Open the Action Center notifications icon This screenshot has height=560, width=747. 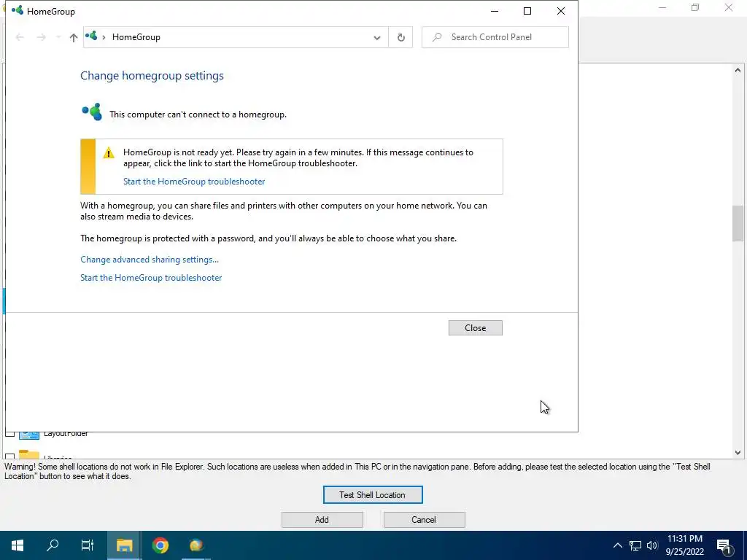point(724,545)
